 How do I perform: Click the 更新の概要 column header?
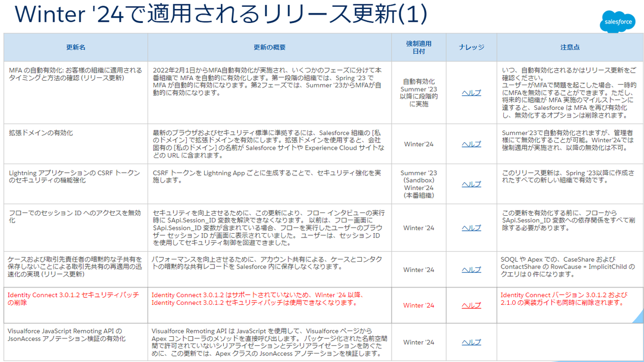[269, 47]
